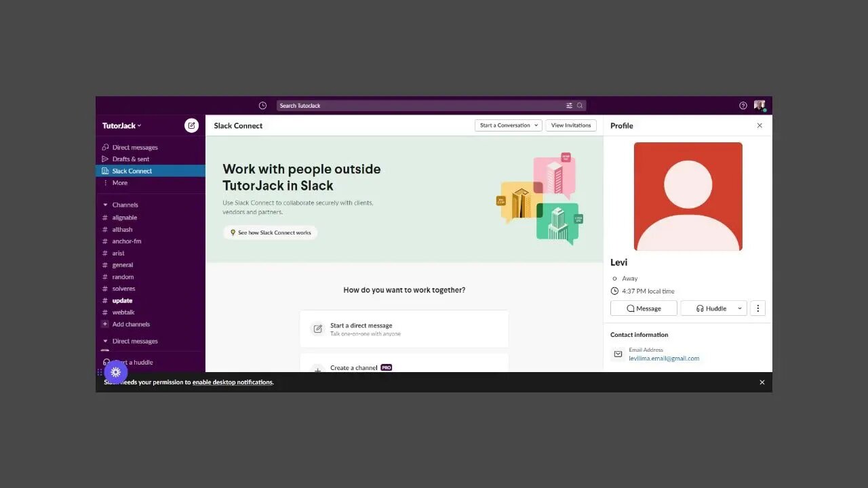Click the hash icon beside alignable
The image size is (868, 488).
(104, 218)
